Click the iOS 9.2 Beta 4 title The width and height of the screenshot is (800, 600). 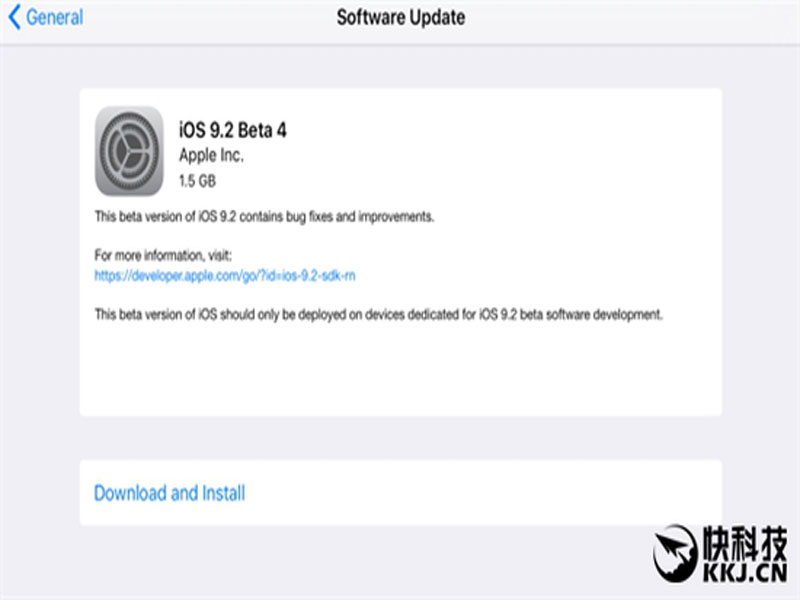tap(232, 130)
